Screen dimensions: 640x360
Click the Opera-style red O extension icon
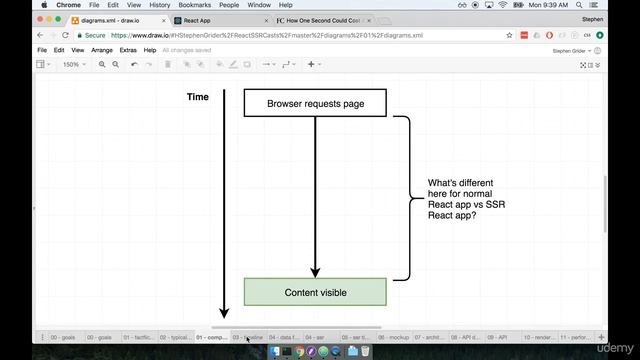[549, 36]
